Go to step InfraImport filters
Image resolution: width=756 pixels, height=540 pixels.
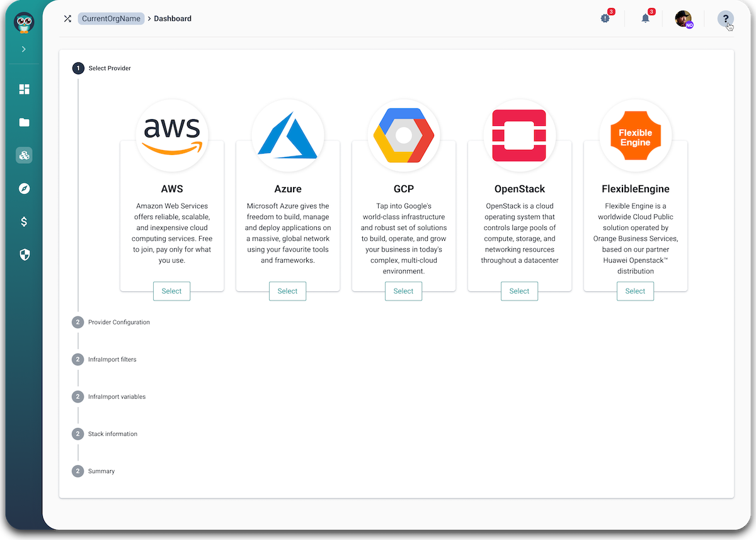pos(104,359)
